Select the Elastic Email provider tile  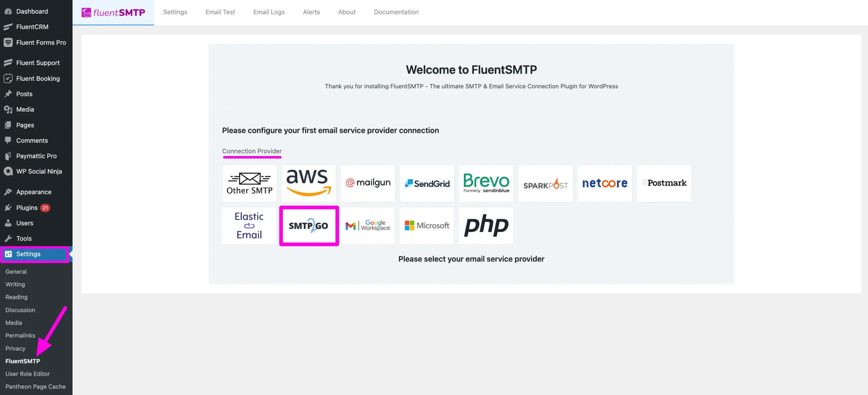click(x=249, y=226)
